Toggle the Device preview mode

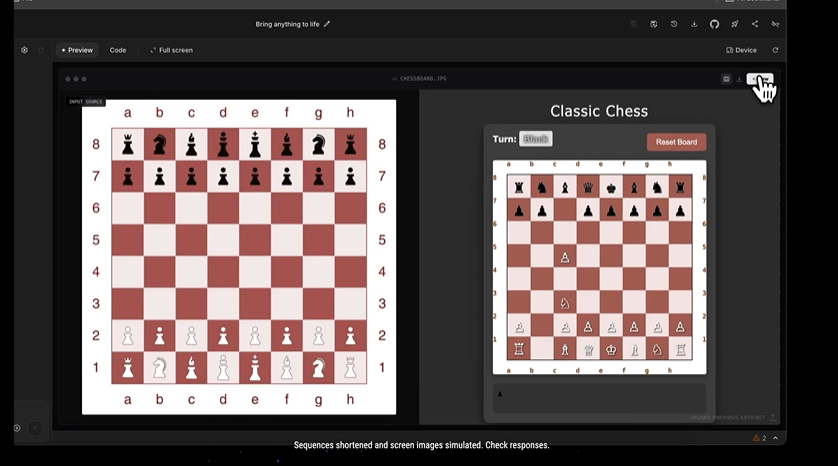(x=741, y=50)
